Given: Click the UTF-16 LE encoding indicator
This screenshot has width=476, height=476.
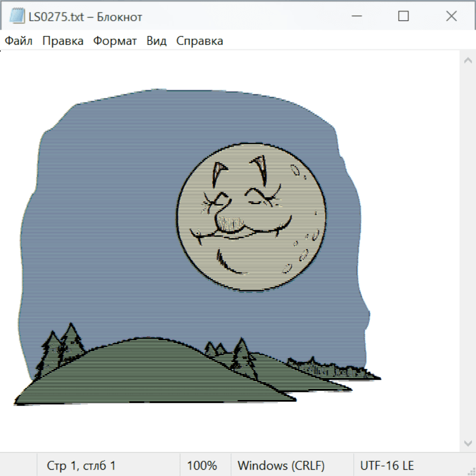Looking at the screenshot, I should tap(387, 466).
